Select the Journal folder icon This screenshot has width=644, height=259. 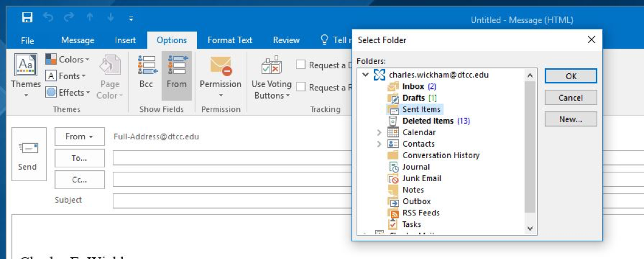[x=393, y=167]
